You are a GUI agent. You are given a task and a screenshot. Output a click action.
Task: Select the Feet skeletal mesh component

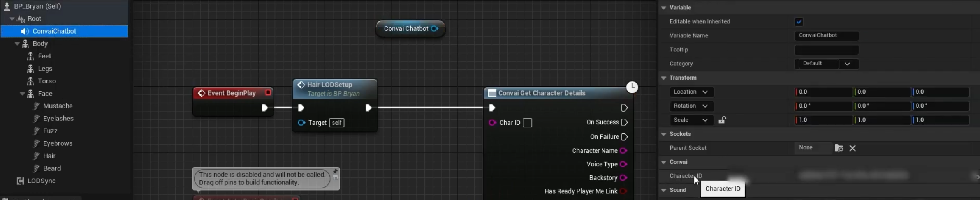[x=44, y=56]
